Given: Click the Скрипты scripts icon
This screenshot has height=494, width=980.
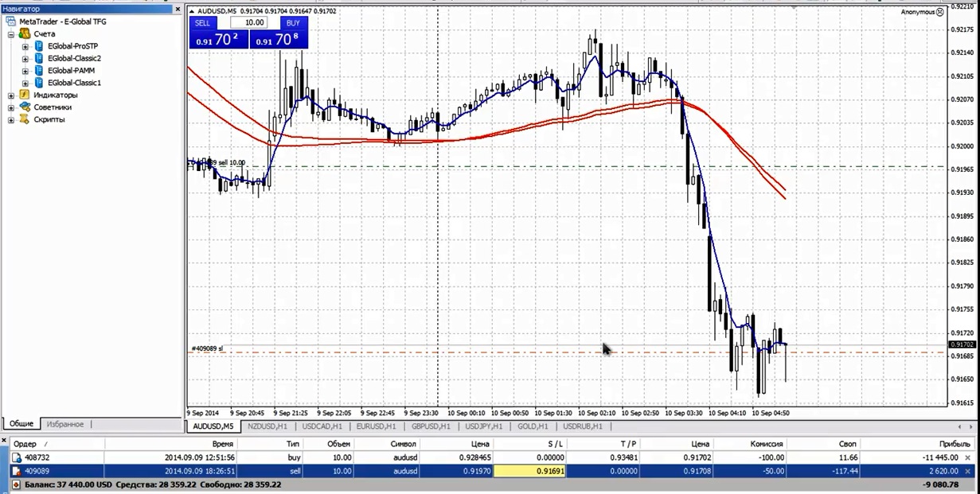Looking at the screenshot, I should point(25,119).
